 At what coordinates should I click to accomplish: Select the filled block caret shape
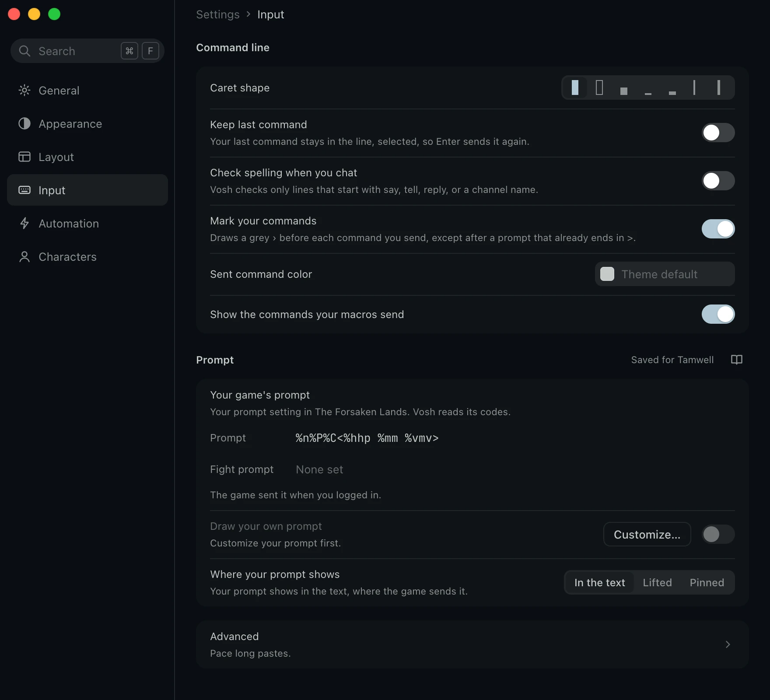coord(575,87)
